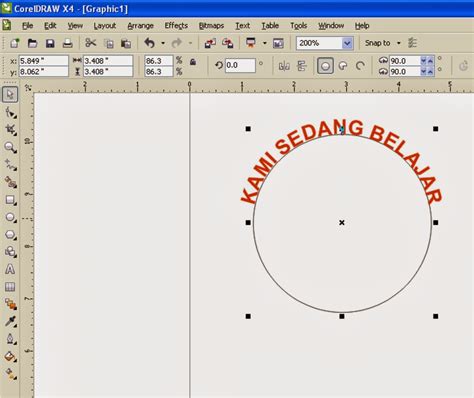This screenshot has width=474, height=398.
Task: Select the Shape tool
Action: (x=10, y=113)
